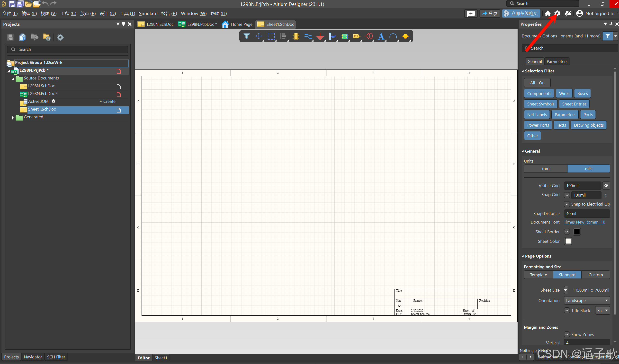Switch units to mm
This screenshot has height=364, width=619.
click(x=546, y=169)
